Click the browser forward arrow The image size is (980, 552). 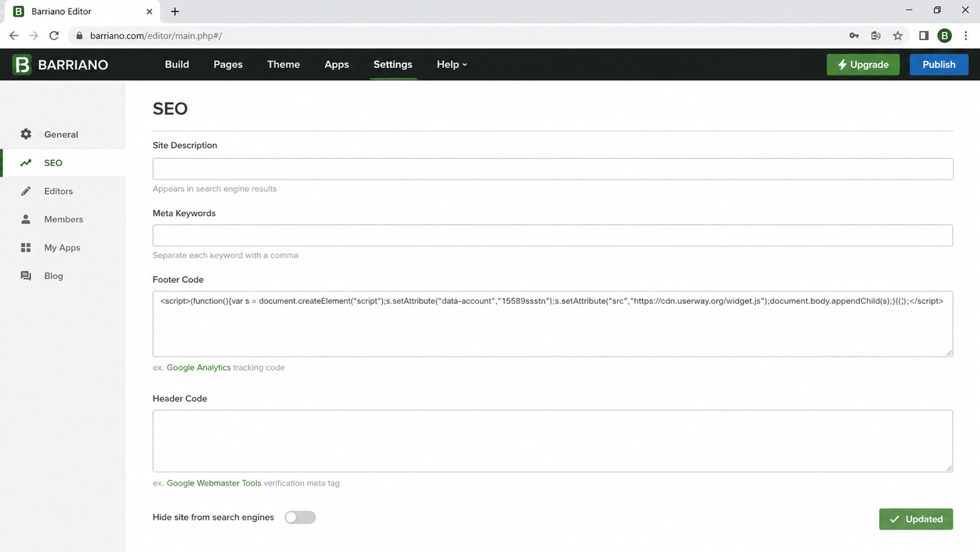34,36
